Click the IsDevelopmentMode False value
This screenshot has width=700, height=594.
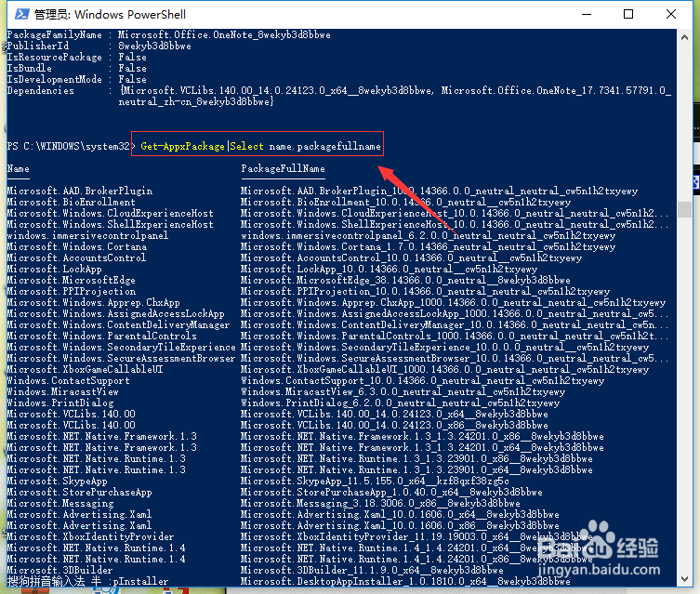coord(133,79)
